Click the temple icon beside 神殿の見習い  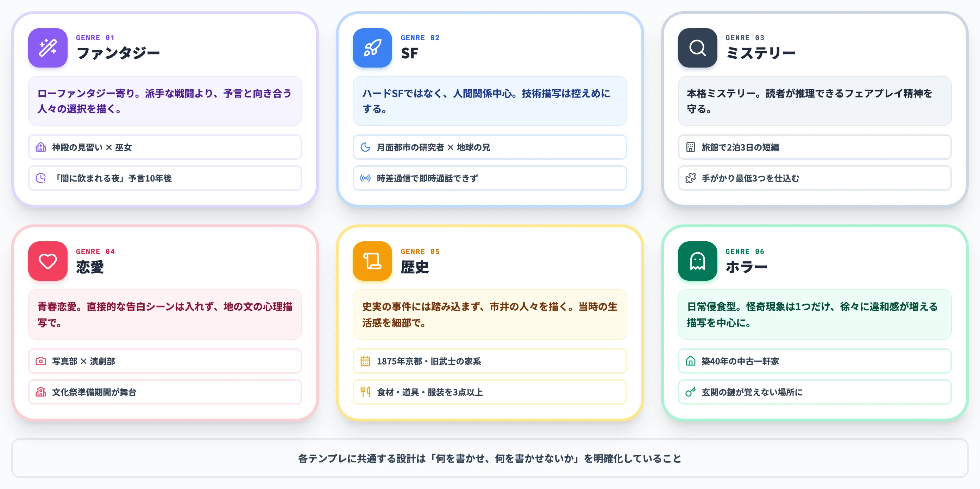point(41,147)
